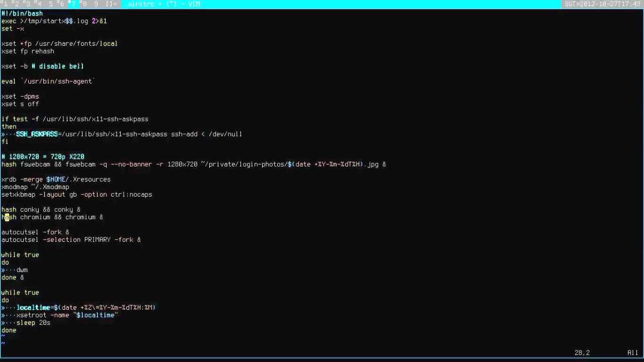Click the 'xset fp rehash' line
Viewport: 644px width, 362px height.
28,51
